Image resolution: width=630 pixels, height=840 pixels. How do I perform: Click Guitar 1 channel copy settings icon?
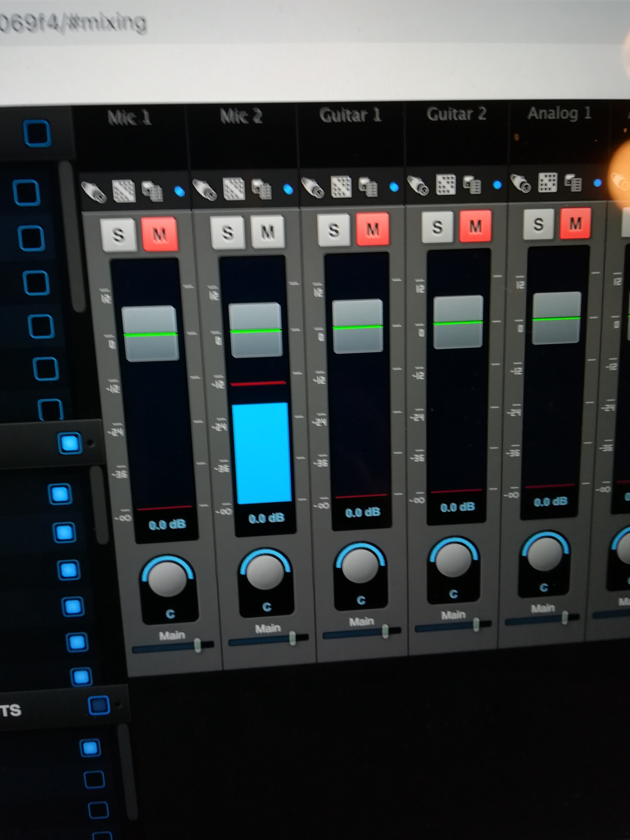368,187
